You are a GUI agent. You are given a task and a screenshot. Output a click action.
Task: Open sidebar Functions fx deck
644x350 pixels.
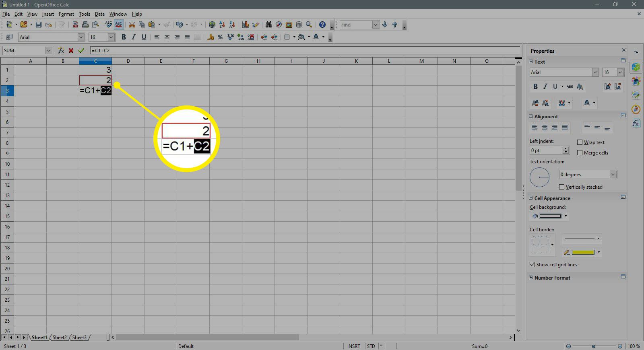636,123
